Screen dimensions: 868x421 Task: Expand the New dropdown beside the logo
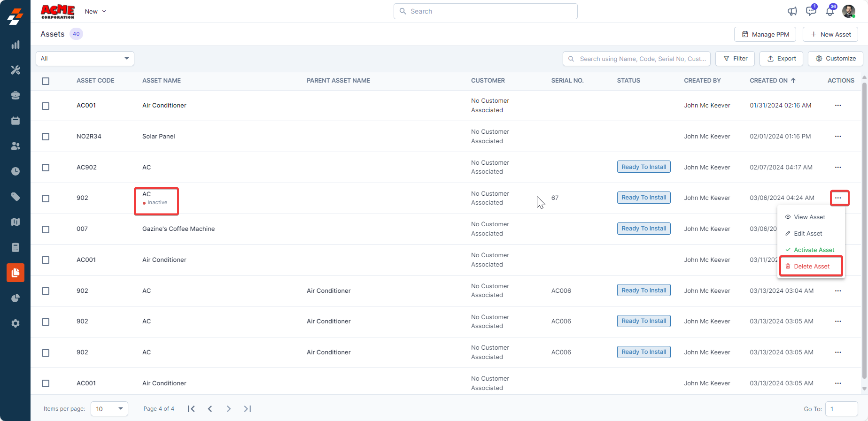tap(95, 11)
